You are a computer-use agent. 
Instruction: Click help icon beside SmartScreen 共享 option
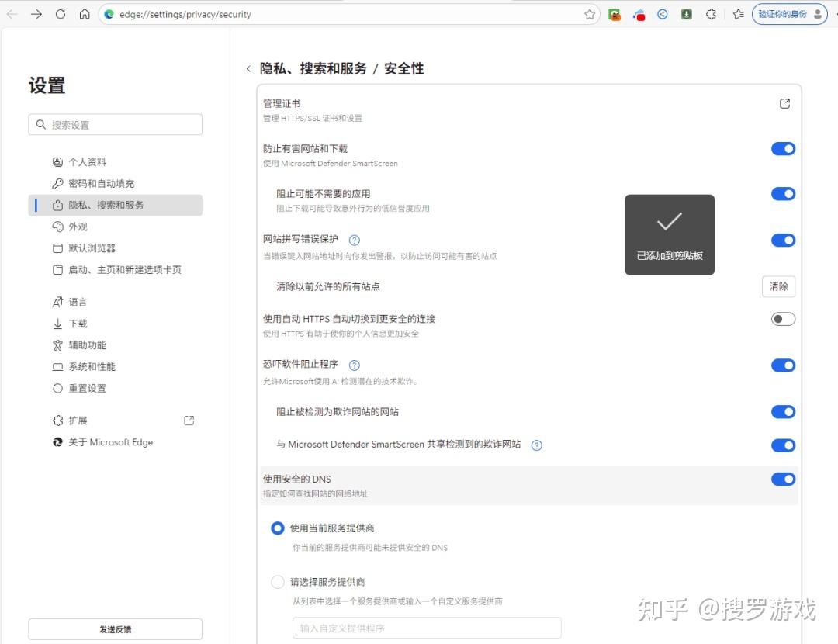coord(537,445)
